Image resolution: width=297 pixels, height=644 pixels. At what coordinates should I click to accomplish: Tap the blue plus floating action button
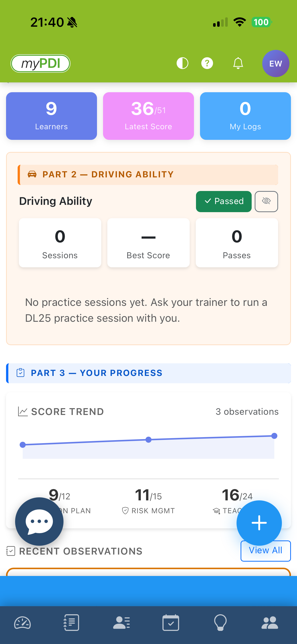[x=259, y=523]
